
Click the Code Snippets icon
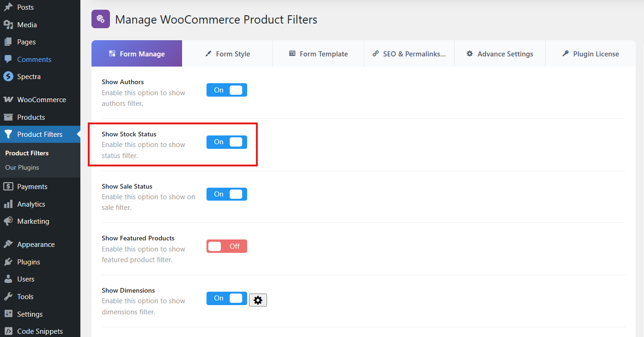8,331
